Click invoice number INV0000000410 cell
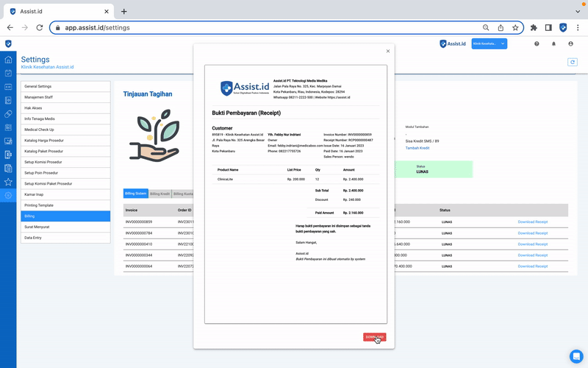588x368 pixels. click(139, 244)
